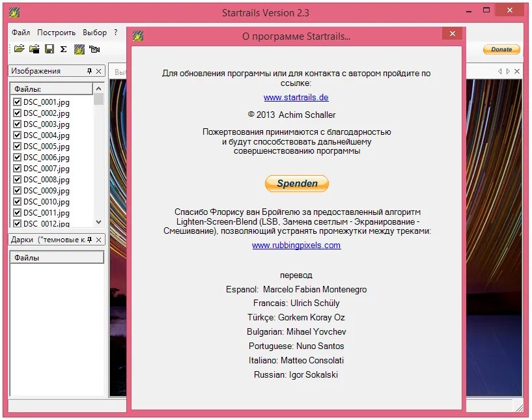Open the Построить menu

[56, 33]
